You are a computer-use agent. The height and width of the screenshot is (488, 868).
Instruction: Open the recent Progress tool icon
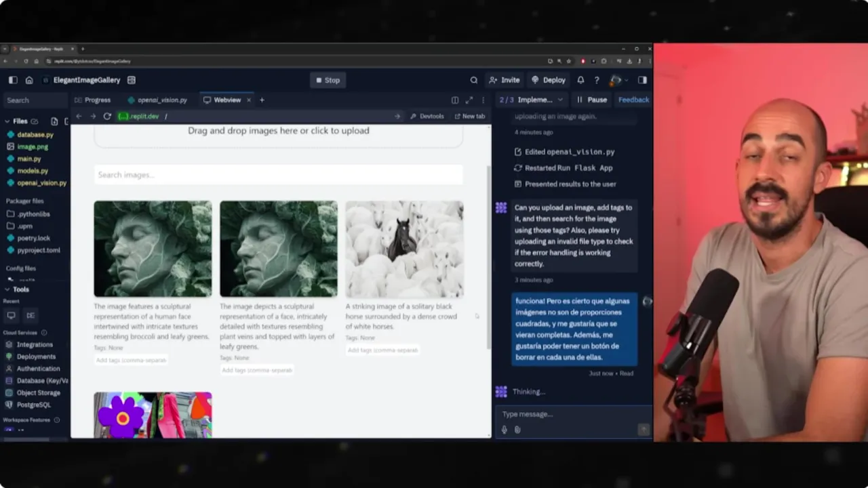coord(31,315)
